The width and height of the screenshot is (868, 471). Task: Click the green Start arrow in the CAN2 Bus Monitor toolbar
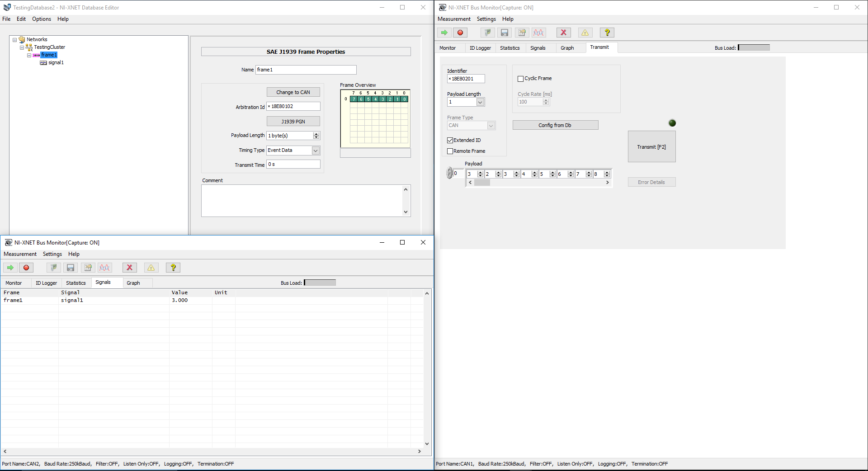click(x=10, y=268)
